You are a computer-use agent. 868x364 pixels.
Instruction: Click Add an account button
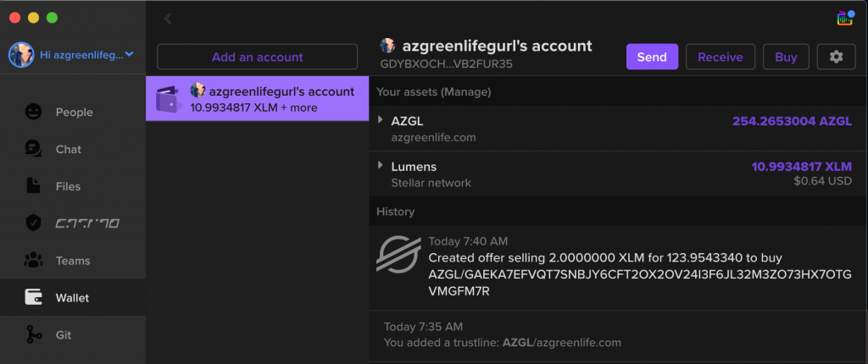pyautogui.click(x=258, y=57)
